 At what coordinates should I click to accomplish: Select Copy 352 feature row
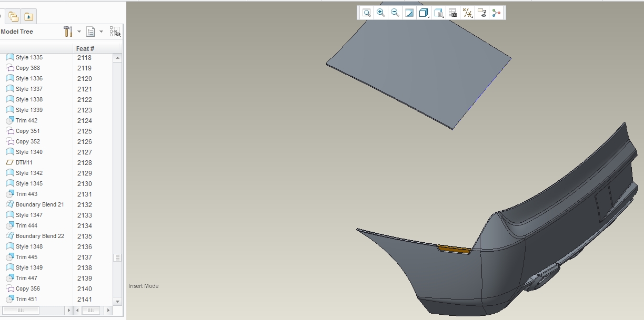click(28, 141)
